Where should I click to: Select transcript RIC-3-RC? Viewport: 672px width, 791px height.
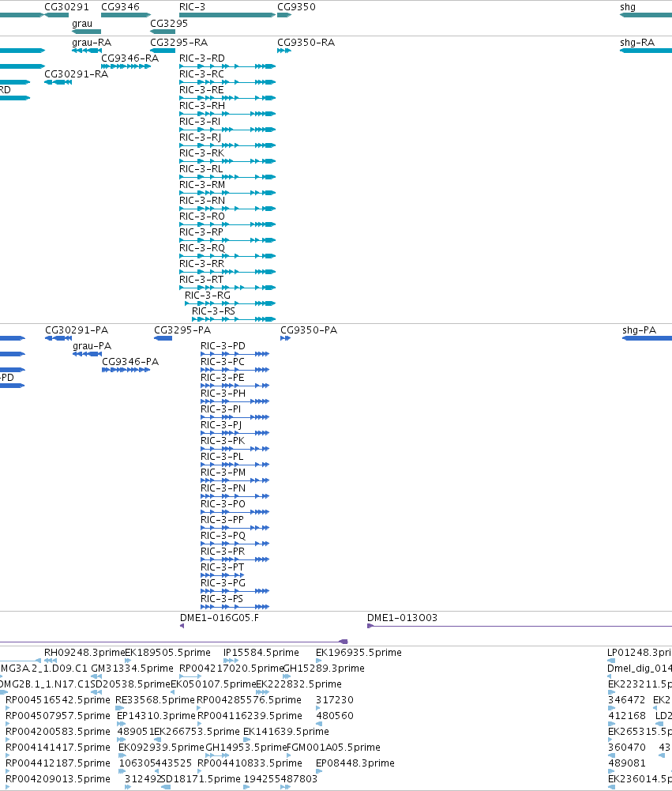coord(227,82)
